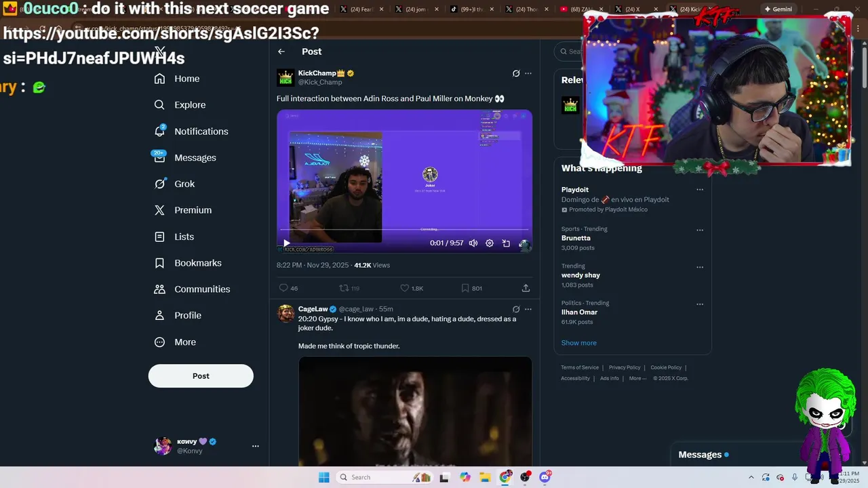Open Communities in the sidebar
This screenshot has width=868, height=488.
(x=193, y=289)
